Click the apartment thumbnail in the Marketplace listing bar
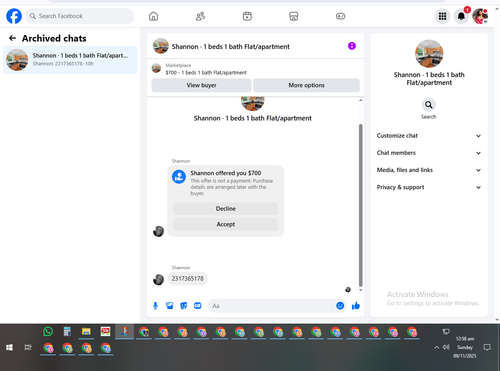Screen dimensions: 500x371 [x=156, y=68]
